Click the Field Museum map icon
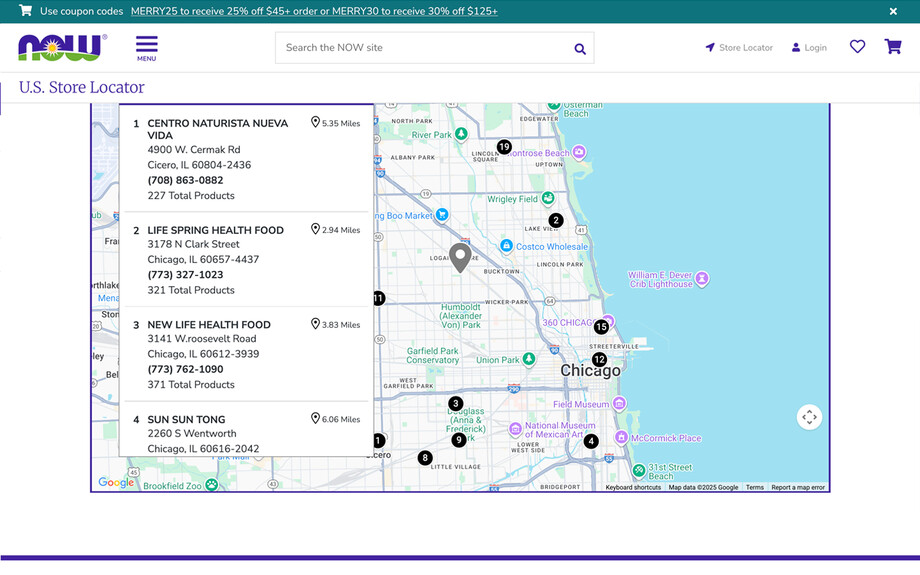The height and width of the screenshot is (575, 920). tap(619, 404)
